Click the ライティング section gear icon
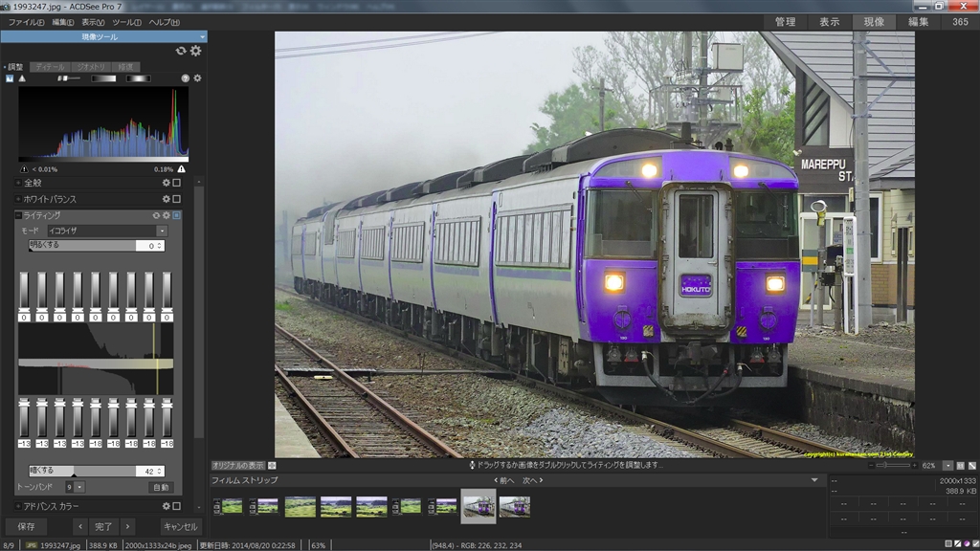This screenshot has width=980, height=551. tap(166, 215)
